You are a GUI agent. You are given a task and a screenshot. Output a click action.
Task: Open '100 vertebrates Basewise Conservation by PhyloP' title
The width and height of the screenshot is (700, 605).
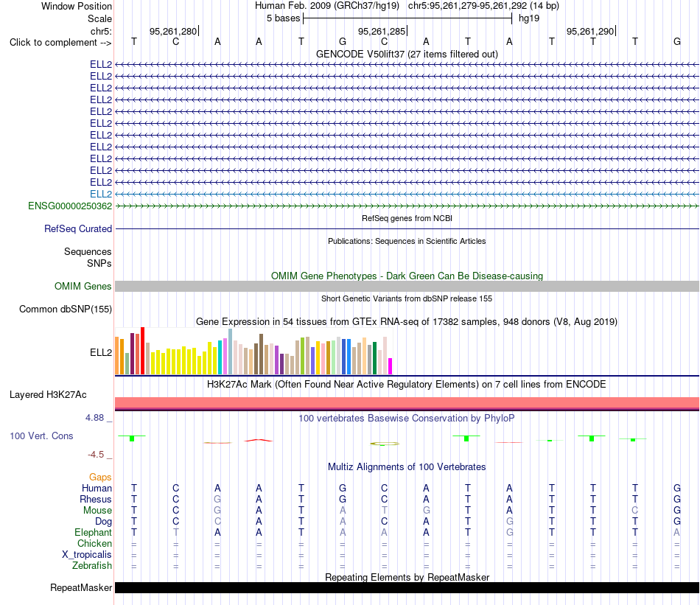click(407, 419)
